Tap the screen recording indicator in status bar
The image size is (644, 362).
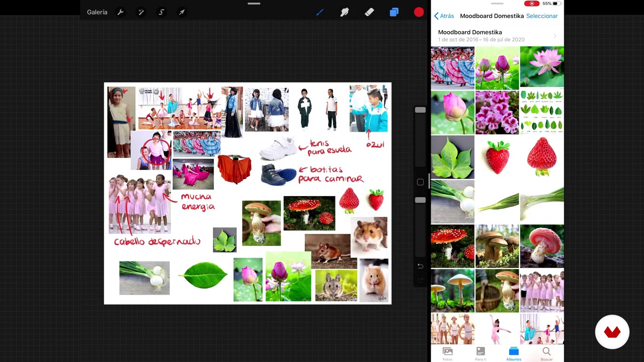[531, 4]
